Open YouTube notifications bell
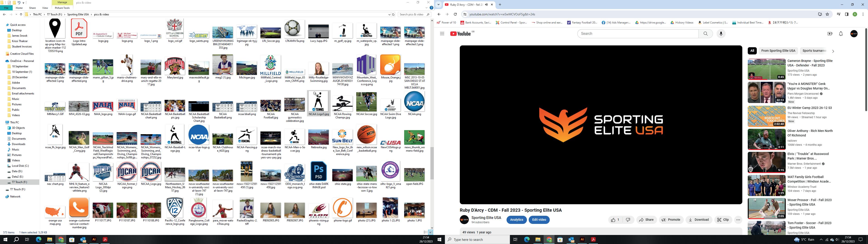 click(841, 34)
